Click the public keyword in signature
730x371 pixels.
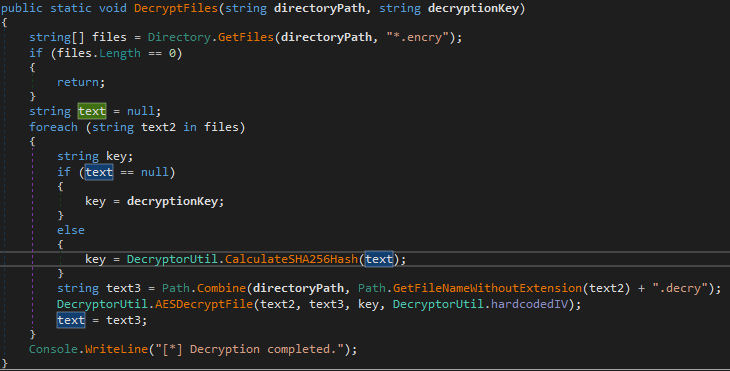(x=22, y=8)
